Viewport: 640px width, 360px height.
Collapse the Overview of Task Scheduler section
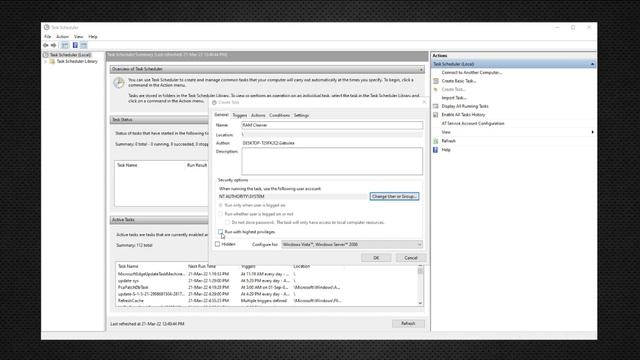pos(421,69)
